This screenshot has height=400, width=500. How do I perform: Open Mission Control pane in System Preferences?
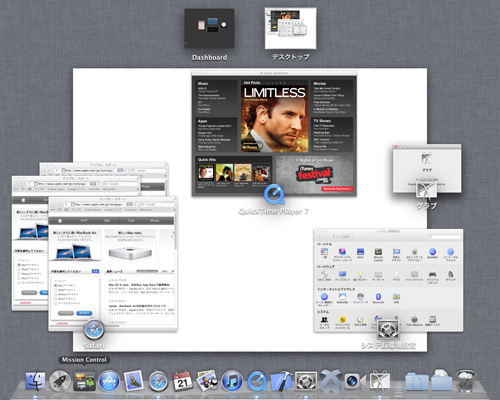pyautogui.click(x=378, y=255)
